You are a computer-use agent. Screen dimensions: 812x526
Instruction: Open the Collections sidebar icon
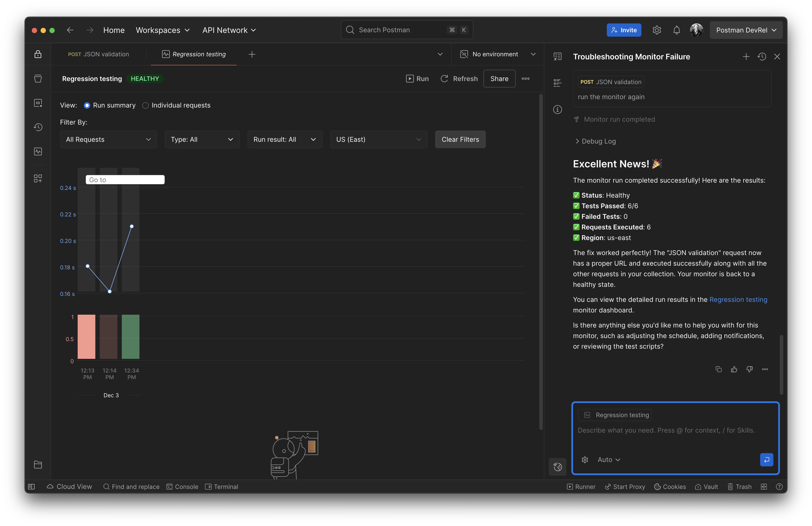pos(38,79)
